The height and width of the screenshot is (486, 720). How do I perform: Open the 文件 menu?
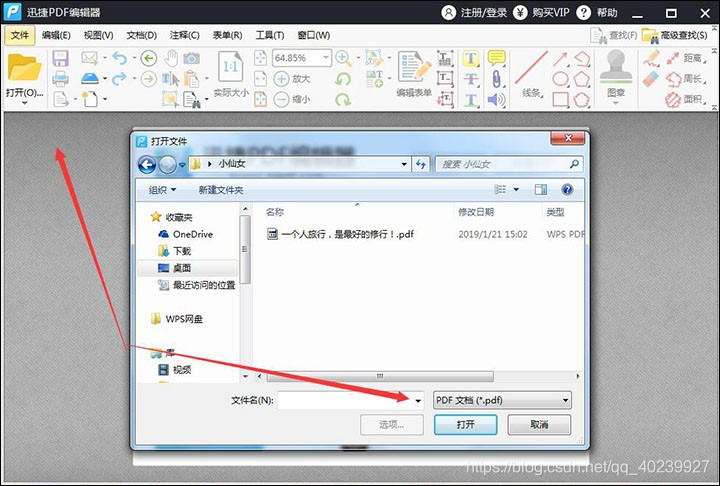click(20, 35)
